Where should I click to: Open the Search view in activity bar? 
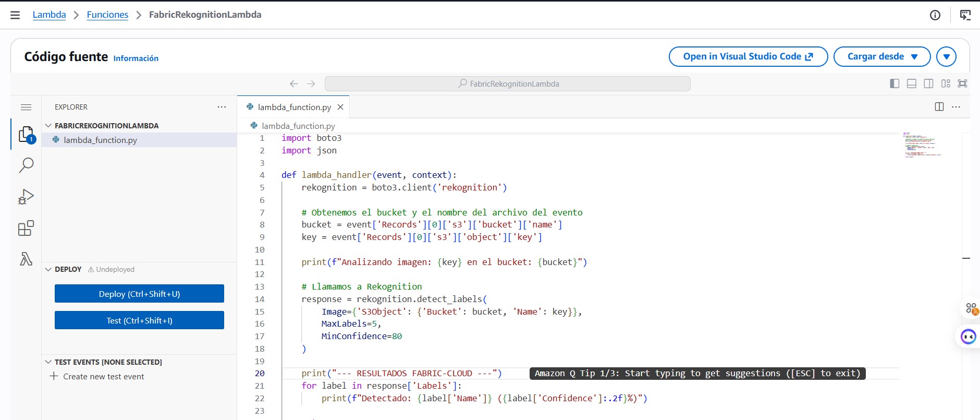pyautogui.click(x=26, y=165)
